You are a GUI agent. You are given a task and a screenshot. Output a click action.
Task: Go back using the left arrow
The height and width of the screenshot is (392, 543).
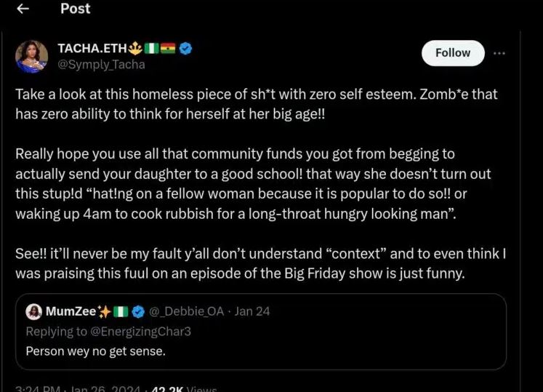coord(23,9)
